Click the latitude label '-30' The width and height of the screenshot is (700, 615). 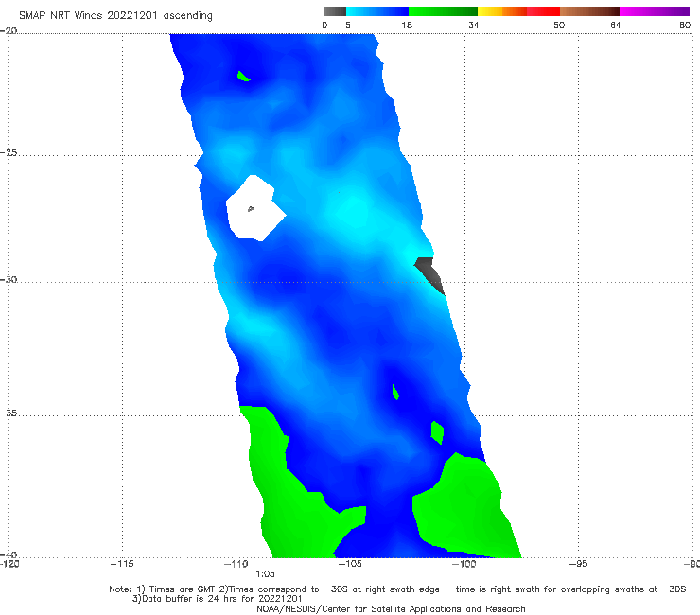coord(9,279)
